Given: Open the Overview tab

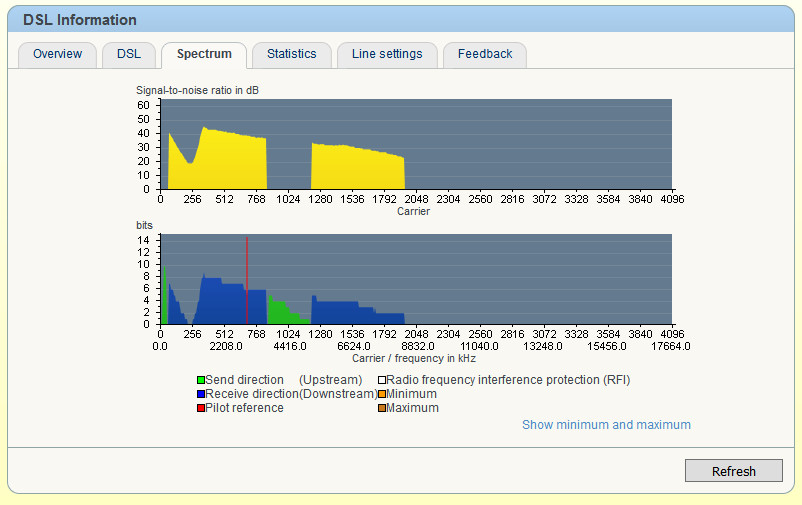Looking at the screenshot, I should (x=57, y=54).
